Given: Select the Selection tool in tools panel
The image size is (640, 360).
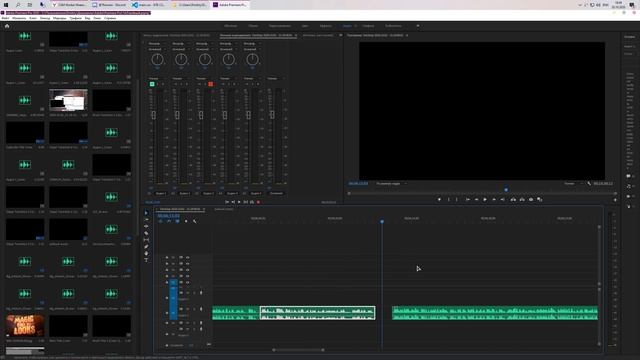Looking at the screenshot, I should point(146,213).
